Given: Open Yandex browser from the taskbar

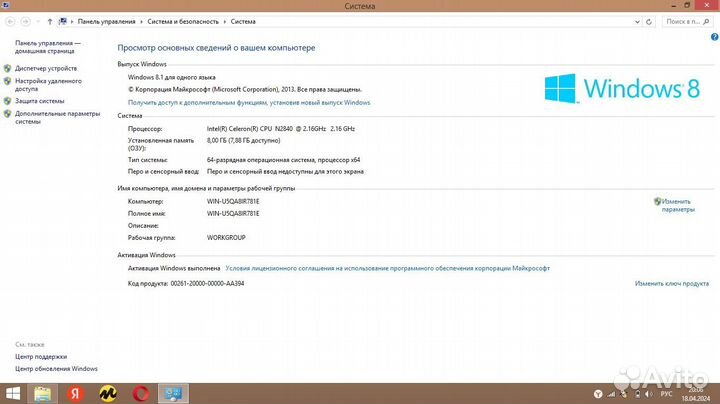Looking at the screenshot, I should pos(76,393).
